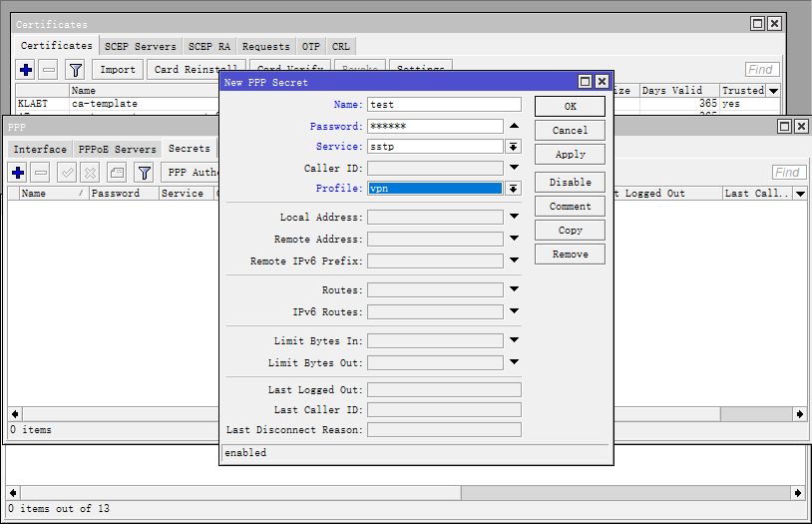Click OK to save the PPP secret
Screen dimensions: 812x524
570,107
